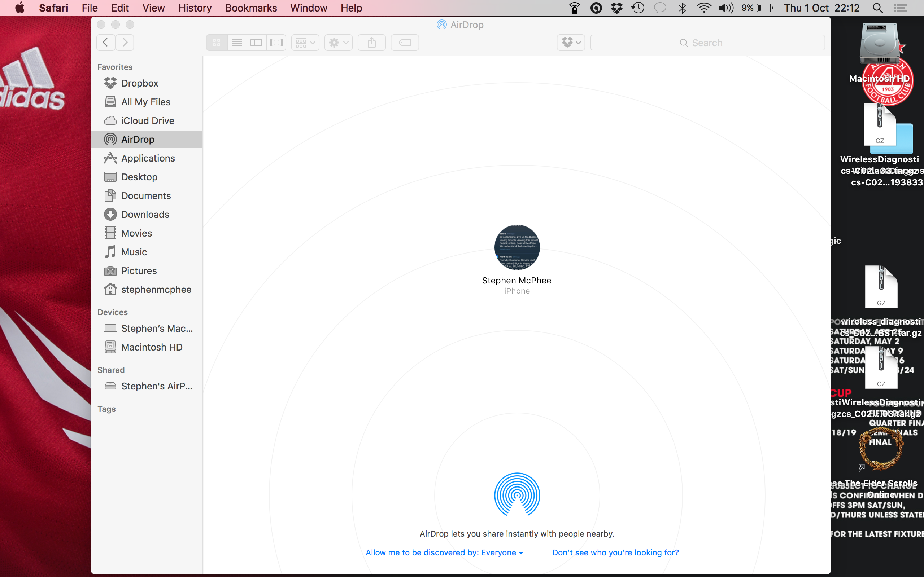Open Downloads in the sidebar
Viewport: 924px width, 577px height.
point(145,215)
